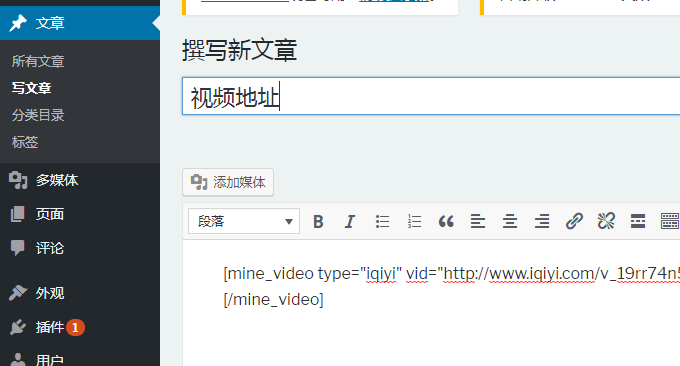Click the plug icon beside 插件
This screenshot has height=366, width=680.
point(18,327)
